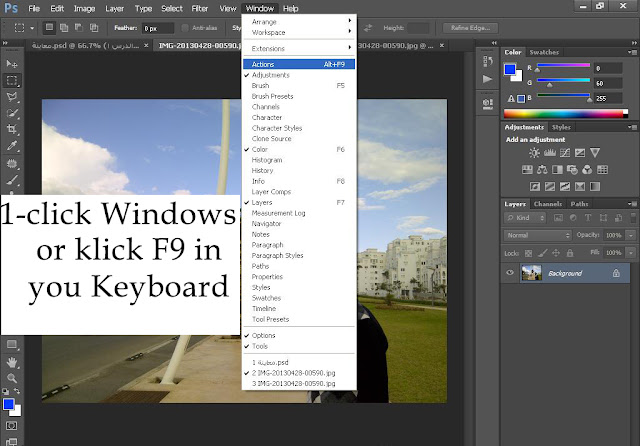This screenshot has width=640, height=446.
Task: Select the Hand tool
Action: pos(12,362)
